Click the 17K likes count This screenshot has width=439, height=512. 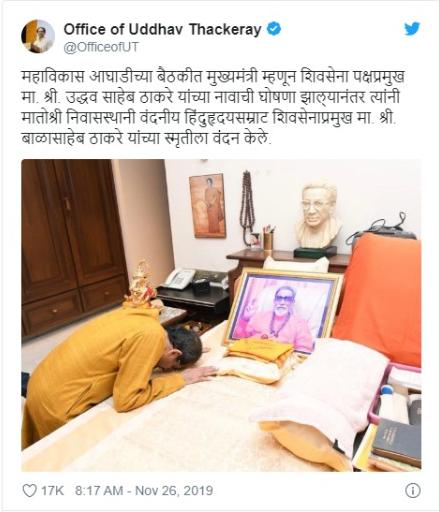(52, 490)
